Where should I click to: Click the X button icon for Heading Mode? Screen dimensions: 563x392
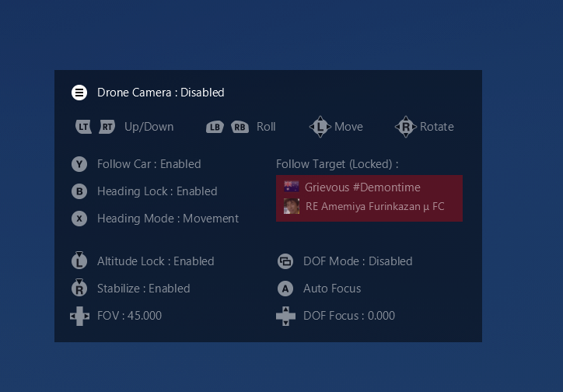[x=79, y=219]
